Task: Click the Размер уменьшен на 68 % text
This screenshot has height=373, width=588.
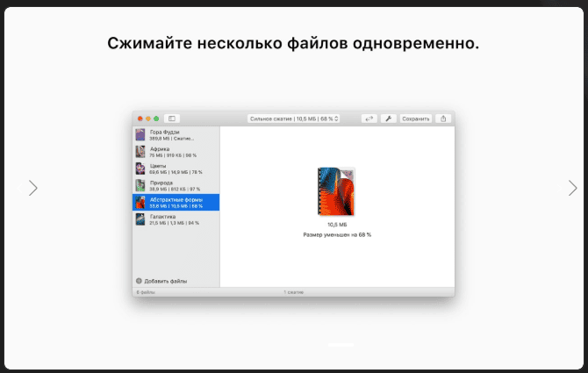Action: tap(337, 234)
